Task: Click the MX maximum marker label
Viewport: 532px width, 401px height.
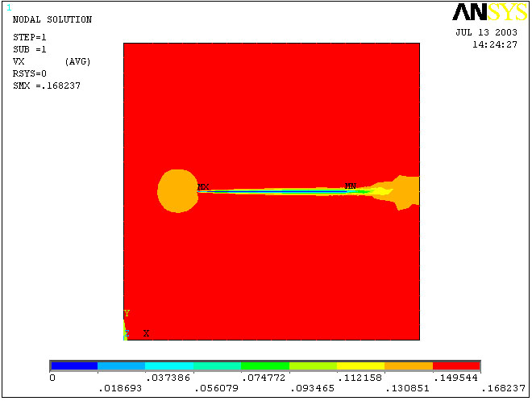Action: [x=203, y=186]
